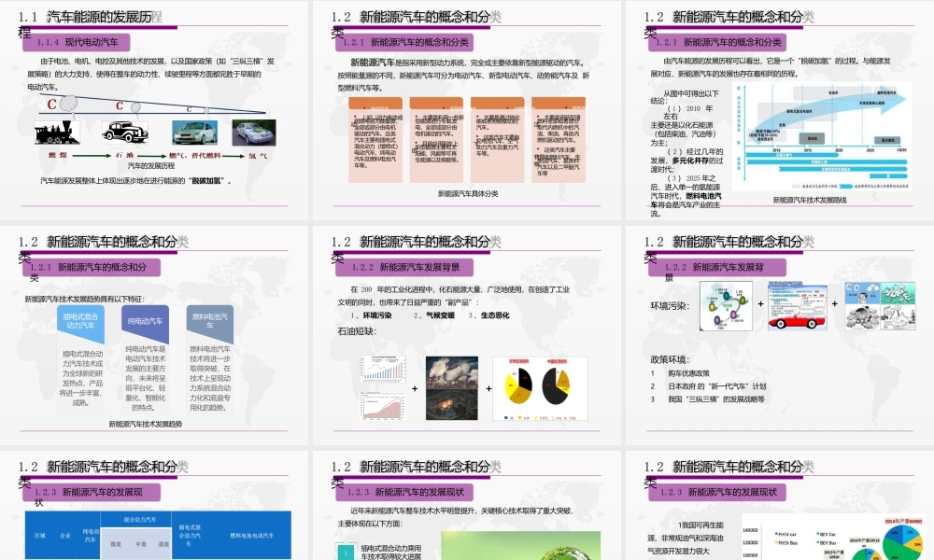Open the 1.2.3 slide with blue table
The width and height of the screenshot is (934, 560).
(x=154, y=505)
